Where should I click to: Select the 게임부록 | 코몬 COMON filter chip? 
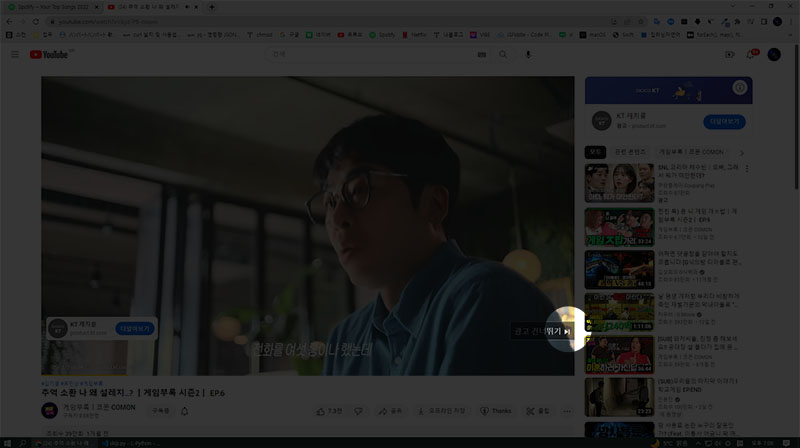692,152
